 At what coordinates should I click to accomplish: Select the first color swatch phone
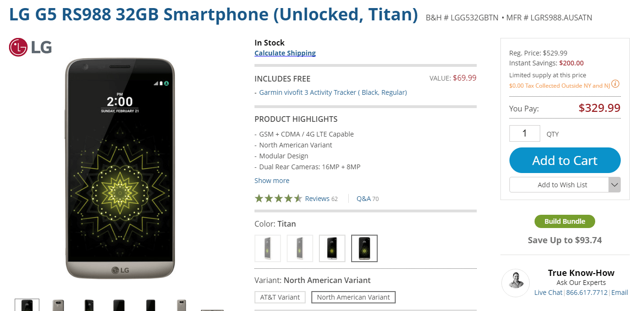268,248
